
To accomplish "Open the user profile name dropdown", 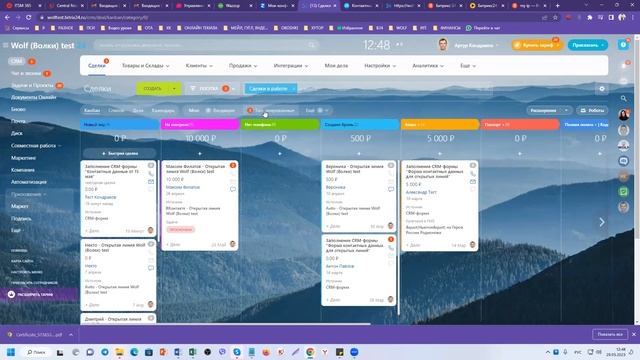I will point(476,45).
